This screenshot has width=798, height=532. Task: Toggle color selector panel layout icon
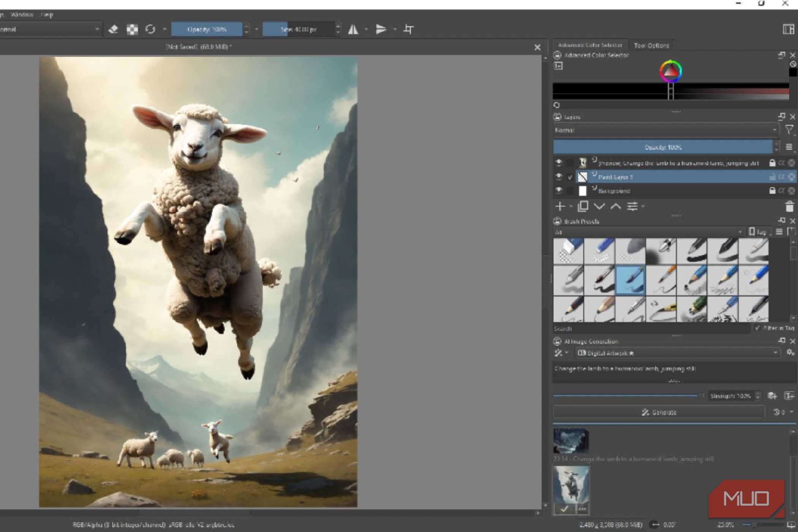point(558,66)
